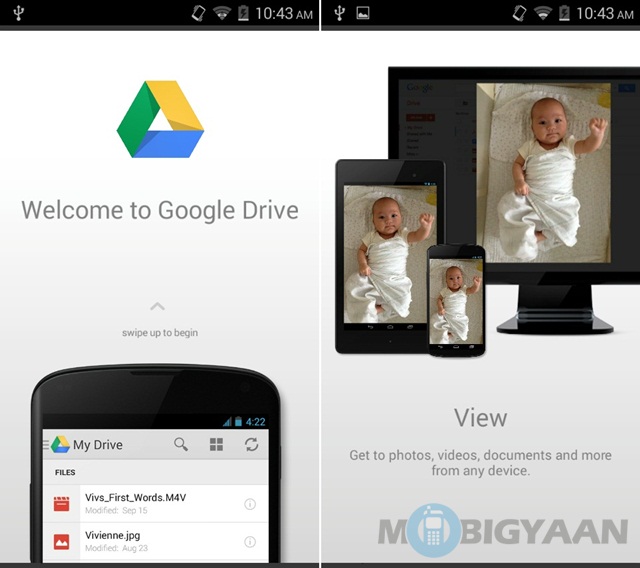This screenshot has width=640, height=568.
Task: Tap the My Drive title with Drive logo
Action: [x=87, y=444]
